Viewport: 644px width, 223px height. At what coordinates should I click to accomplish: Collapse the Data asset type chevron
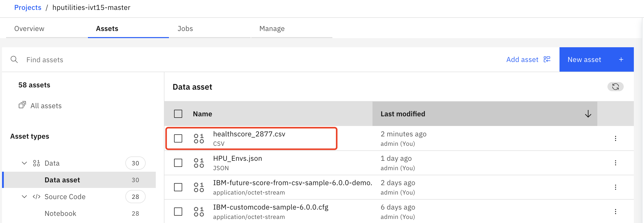tap(24, 163)
